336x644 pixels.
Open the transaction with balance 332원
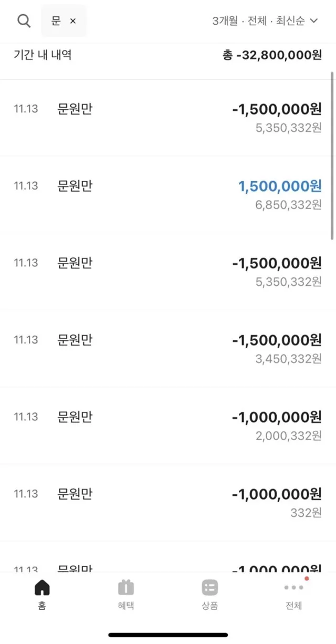click(x=168, y=502)
